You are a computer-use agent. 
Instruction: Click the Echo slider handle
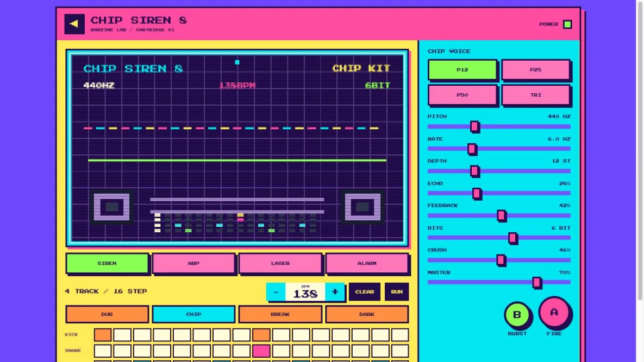(477, 193)
